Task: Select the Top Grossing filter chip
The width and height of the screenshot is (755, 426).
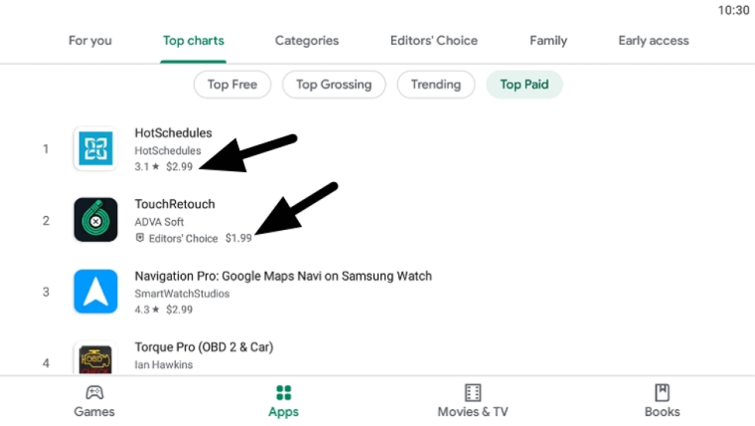Action: click(x=334, y=85)
